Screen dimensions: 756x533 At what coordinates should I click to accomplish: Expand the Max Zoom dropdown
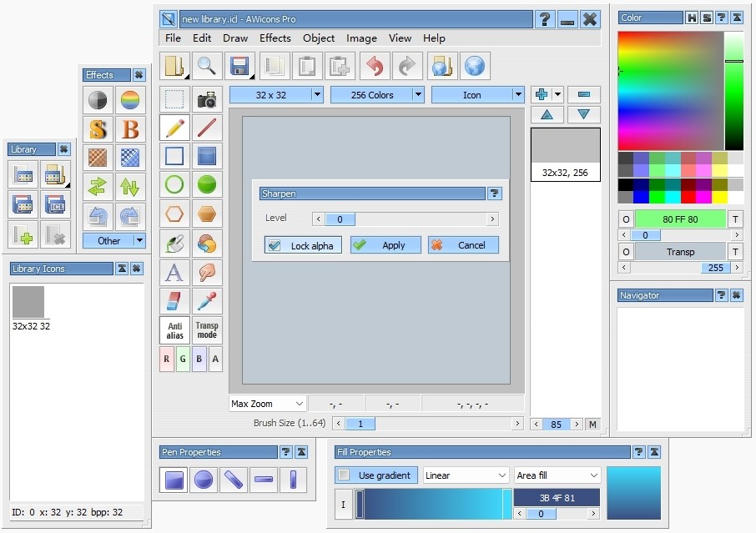267,403
